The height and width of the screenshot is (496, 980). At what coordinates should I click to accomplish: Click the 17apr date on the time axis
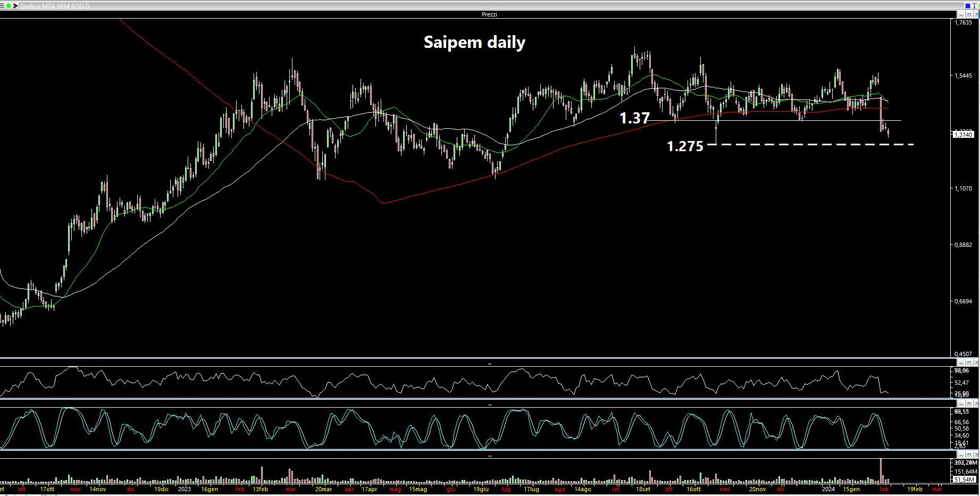coord(370,489)
